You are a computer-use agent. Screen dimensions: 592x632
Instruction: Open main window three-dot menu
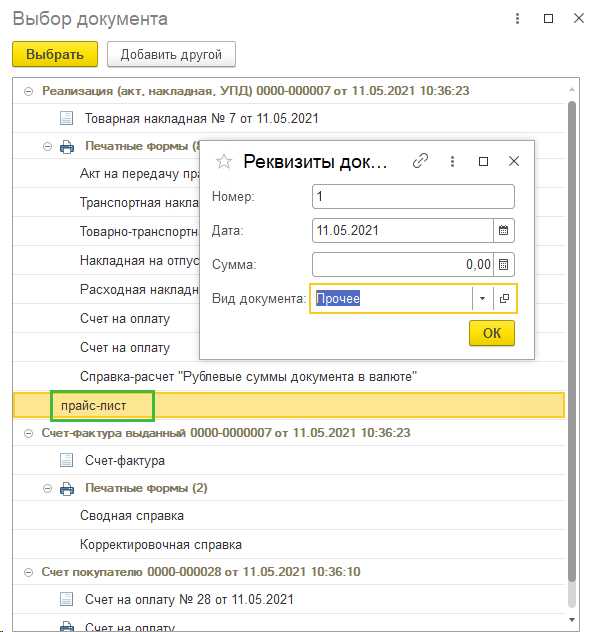[x=517, y=19]
